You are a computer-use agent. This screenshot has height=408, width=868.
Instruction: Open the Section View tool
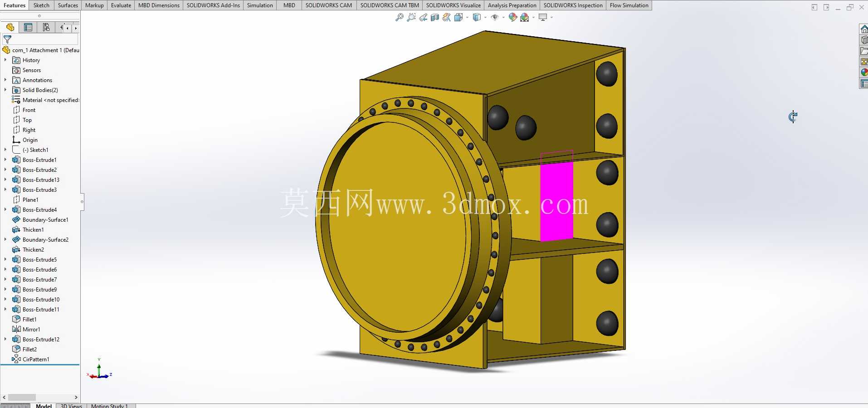[435, 17]
